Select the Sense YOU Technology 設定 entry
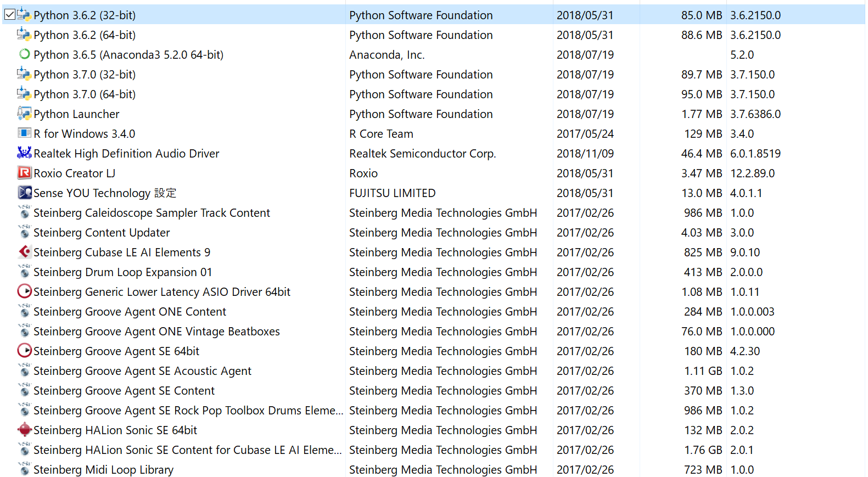Viewport: 868px width, 477px height. (x=105, y=193)
